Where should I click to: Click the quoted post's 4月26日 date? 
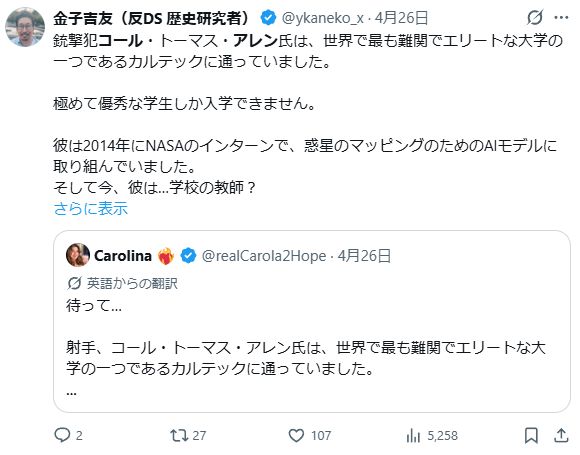pyautogui.click(x=364, y=256)
